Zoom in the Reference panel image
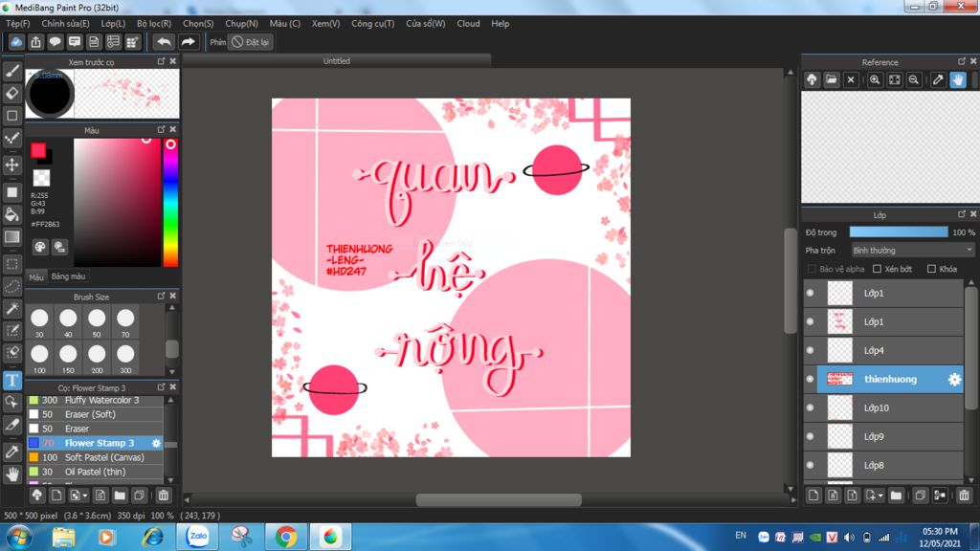This screenshot has height=551, width=980. click(875, 80)
